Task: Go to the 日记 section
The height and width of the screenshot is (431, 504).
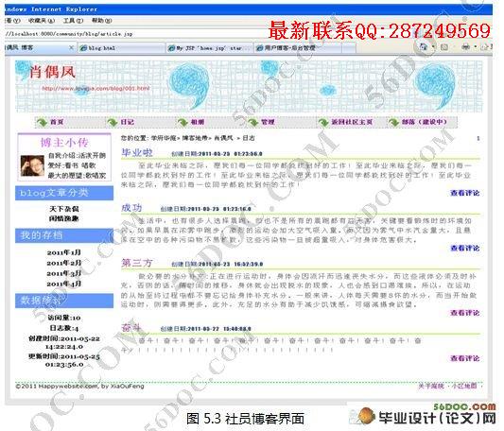Action: 128,122
